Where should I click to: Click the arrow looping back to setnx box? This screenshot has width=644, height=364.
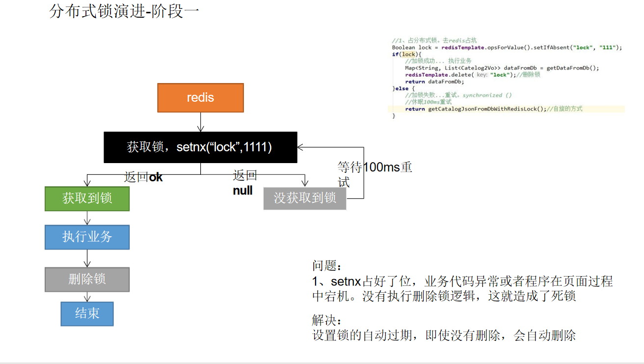coord(363,172)
